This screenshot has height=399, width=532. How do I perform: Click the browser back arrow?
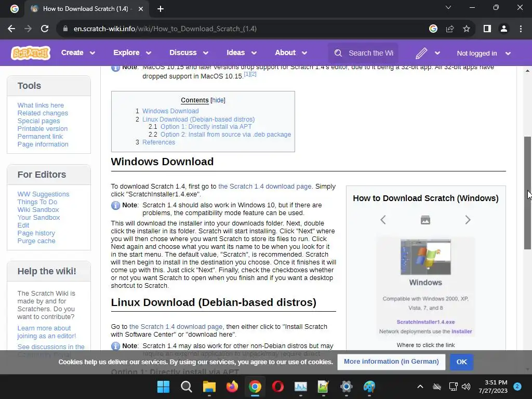tap(11, 29)
